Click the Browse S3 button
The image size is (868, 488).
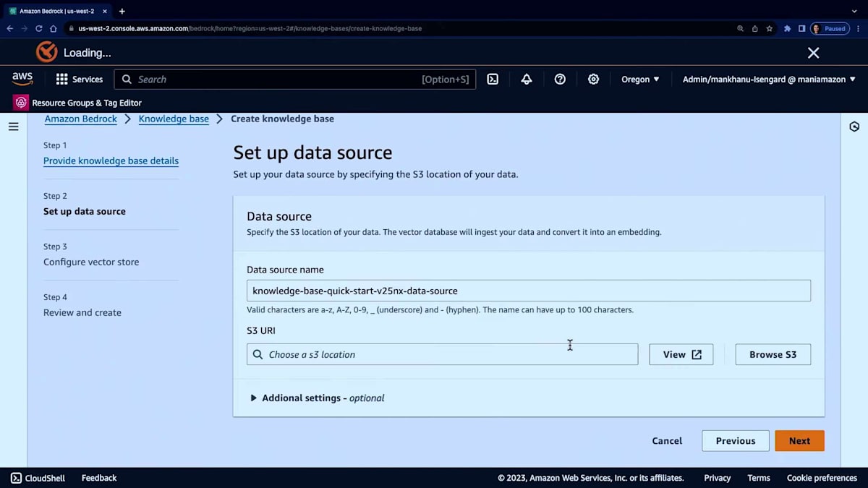[773, 354]
